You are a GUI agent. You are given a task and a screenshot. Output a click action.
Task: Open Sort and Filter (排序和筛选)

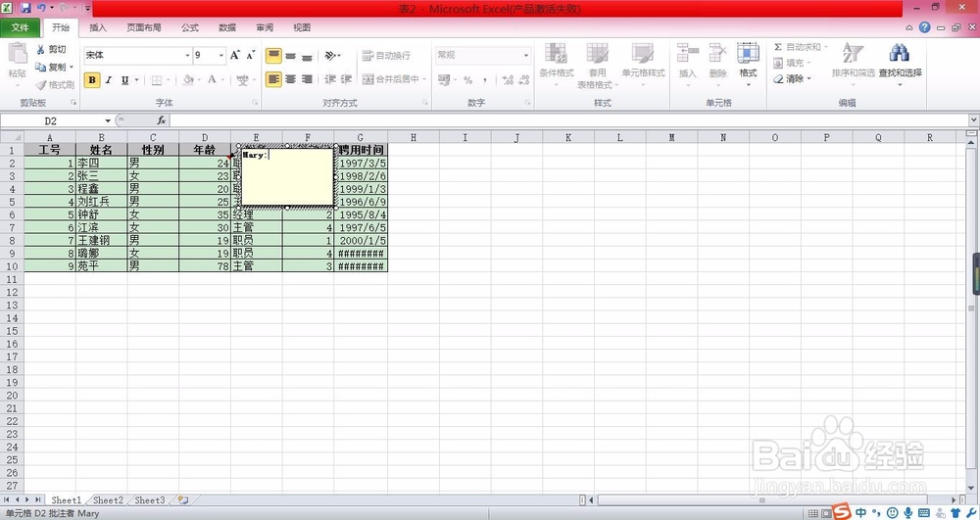point(854,63)
